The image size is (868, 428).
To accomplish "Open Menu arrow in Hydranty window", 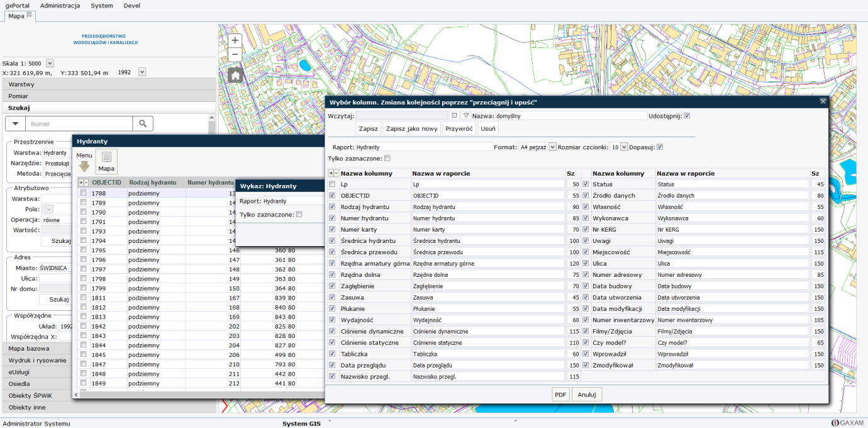I will click(84, 166).
